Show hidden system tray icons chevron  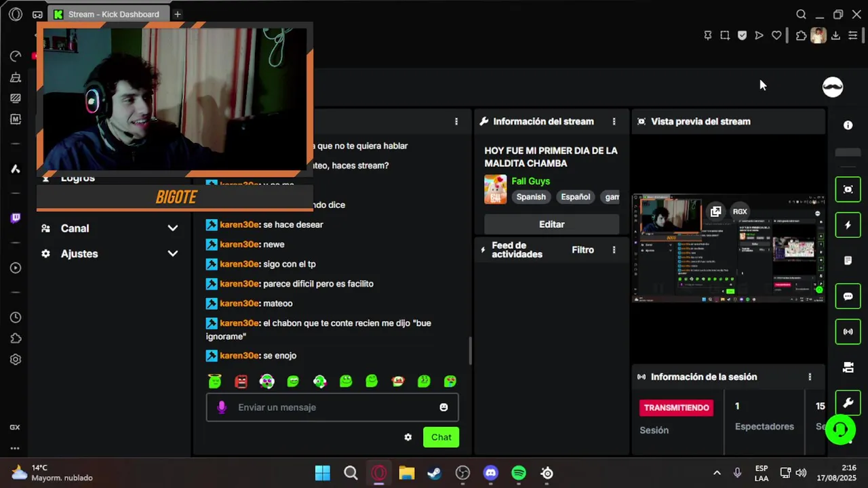tap(717, 473)
